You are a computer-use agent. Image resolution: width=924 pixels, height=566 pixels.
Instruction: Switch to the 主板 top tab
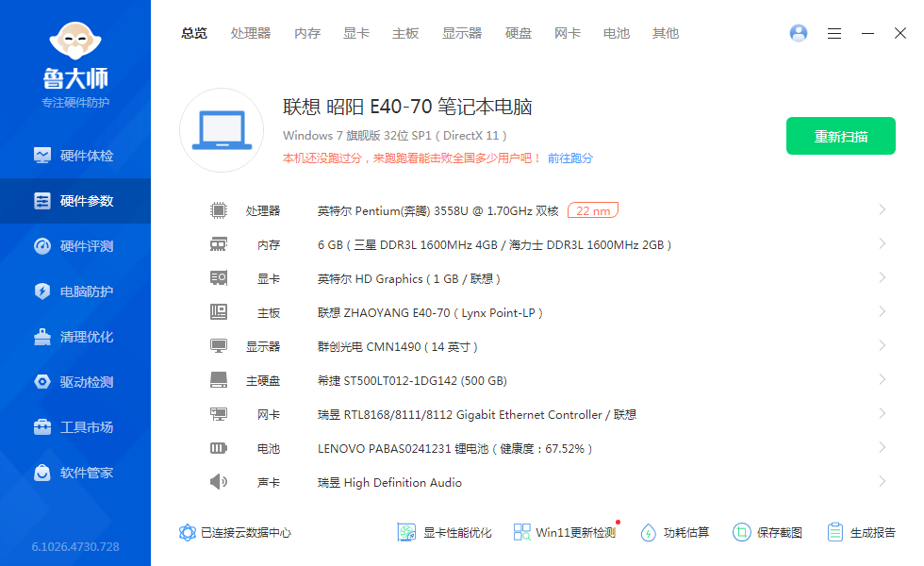(405, 34)
